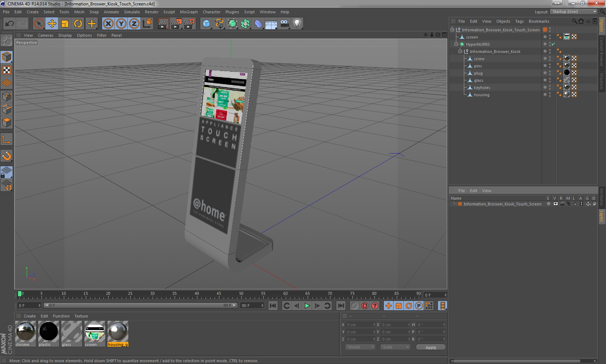Image resolution: width=606 pixels, height=364 pixels.
Task: Select the plastic black material
Action: click(48, 332)
